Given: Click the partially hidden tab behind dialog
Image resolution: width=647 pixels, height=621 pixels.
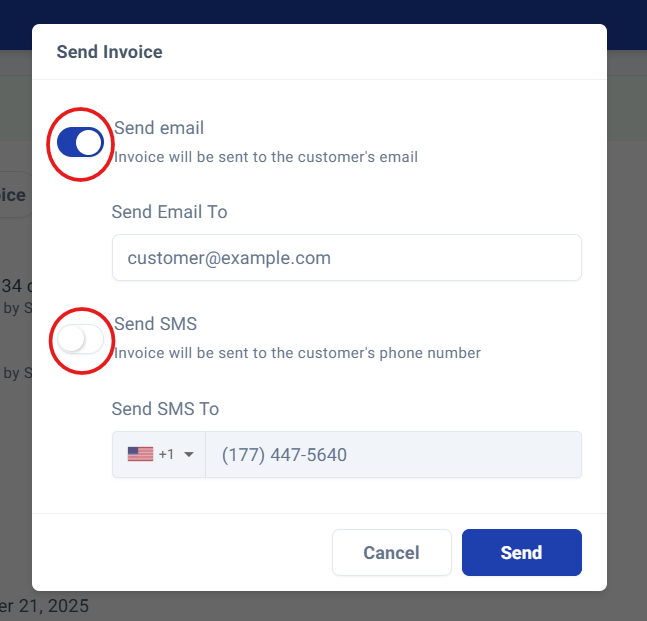Looking at the screenshot, I should tap(13, 195).
